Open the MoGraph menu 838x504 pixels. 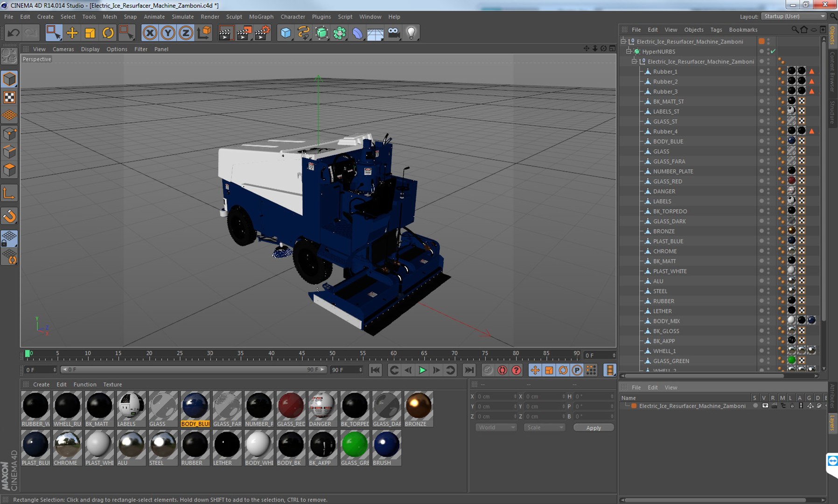click(261, 16)
